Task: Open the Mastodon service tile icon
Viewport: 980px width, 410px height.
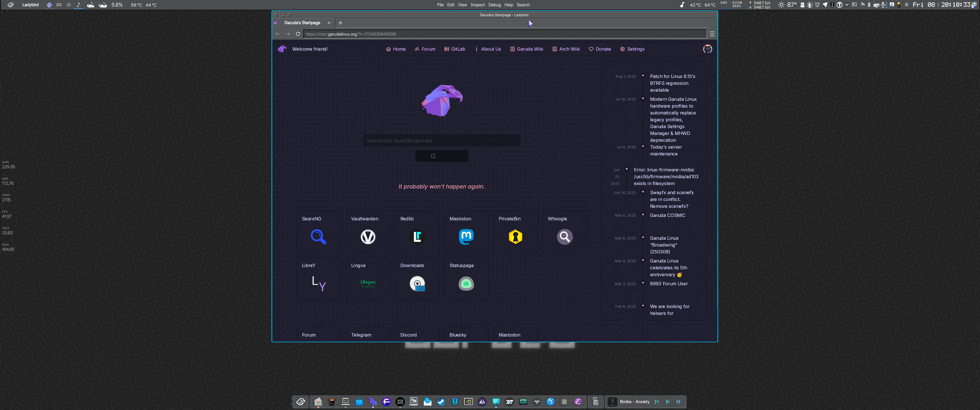Action: (466, 237)
